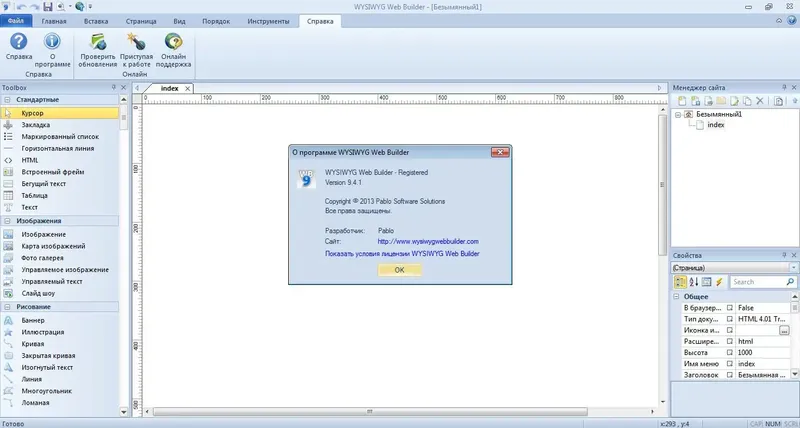This screenshot has width=800, height=428.
Task: Select the Маркированный список tool
Action: tap(60, 137)
